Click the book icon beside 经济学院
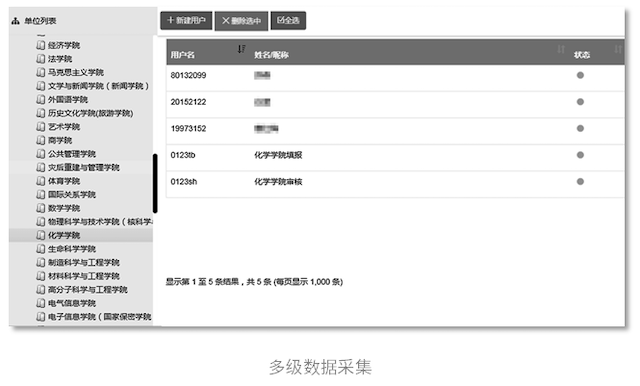Image resolution: width=640 pixels, height=386 pixels. (x=40, y=45)
